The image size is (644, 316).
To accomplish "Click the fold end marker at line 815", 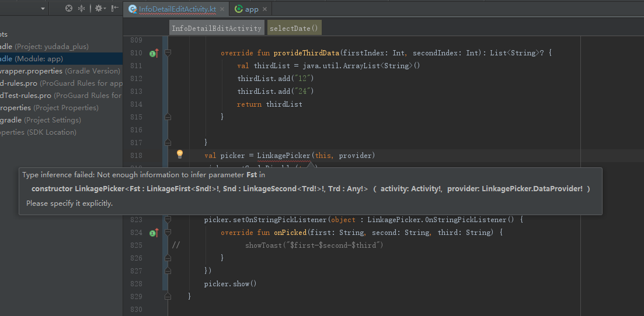I will click(x=168, y=117).
